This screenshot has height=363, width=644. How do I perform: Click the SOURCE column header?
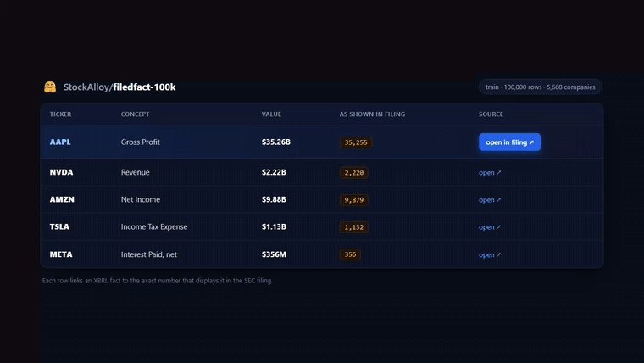[491, 114]
